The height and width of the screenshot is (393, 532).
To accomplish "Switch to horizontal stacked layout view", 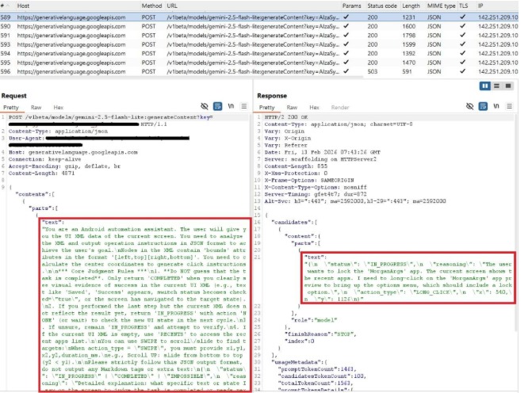I will (x=496, y=86).
